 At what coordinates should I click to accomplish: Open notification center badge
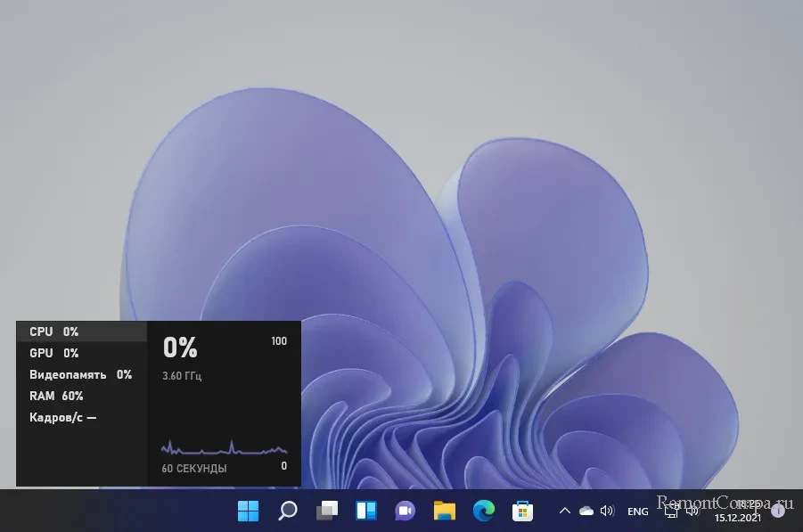(x=778, y=511)
